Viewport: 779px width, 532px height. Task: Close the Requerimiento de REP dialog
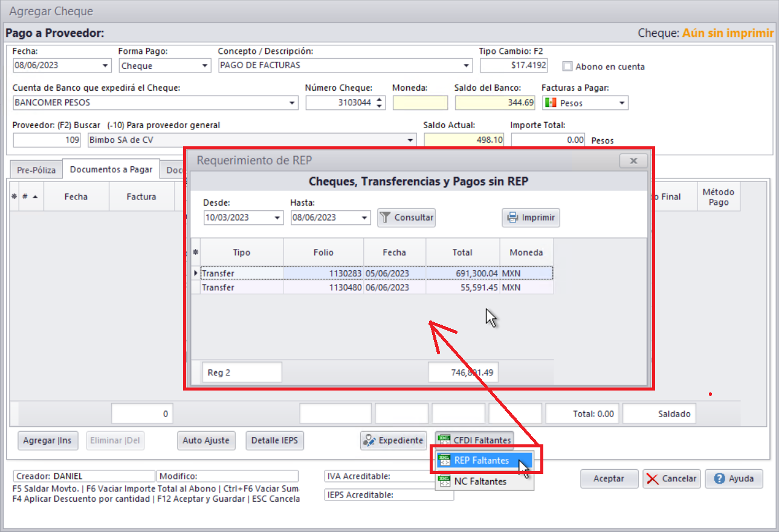pyautogui.click(x=633, y=161)
